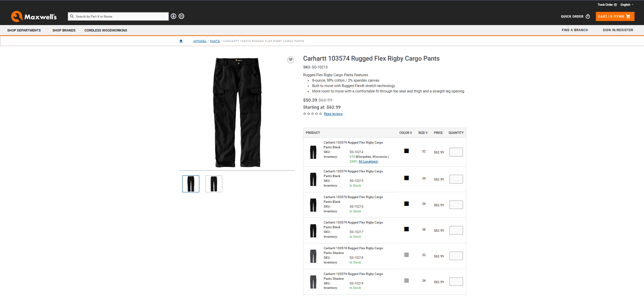Sort table by Color column
Viewport: 644px width, 296px height.
[406, 133]
